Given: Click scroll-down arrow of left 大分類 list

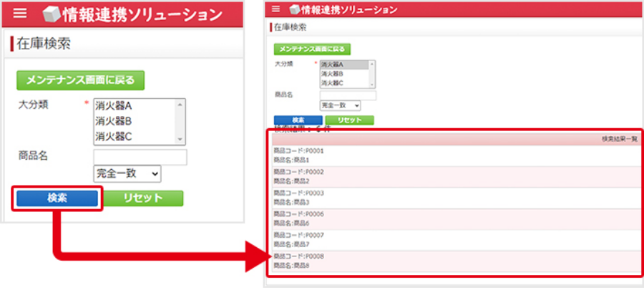Looking at the screenshot, I should click(180, 140).
